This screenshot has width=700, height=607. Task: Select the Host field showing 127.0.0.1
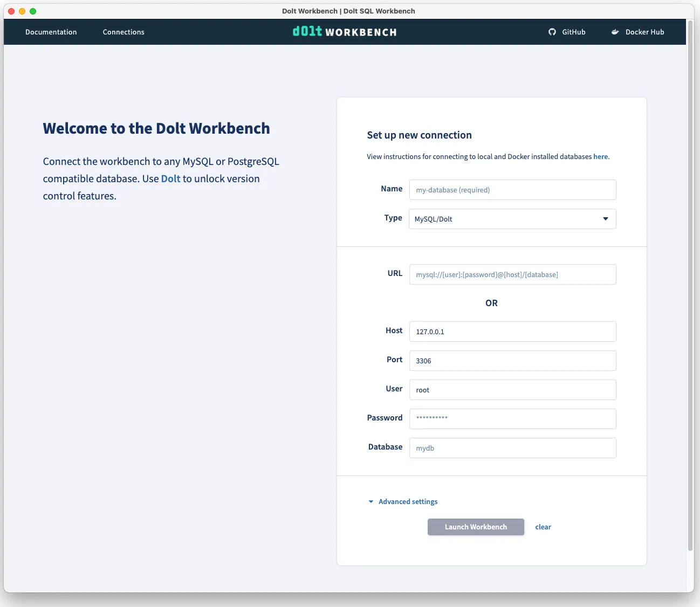coord(512,332)
